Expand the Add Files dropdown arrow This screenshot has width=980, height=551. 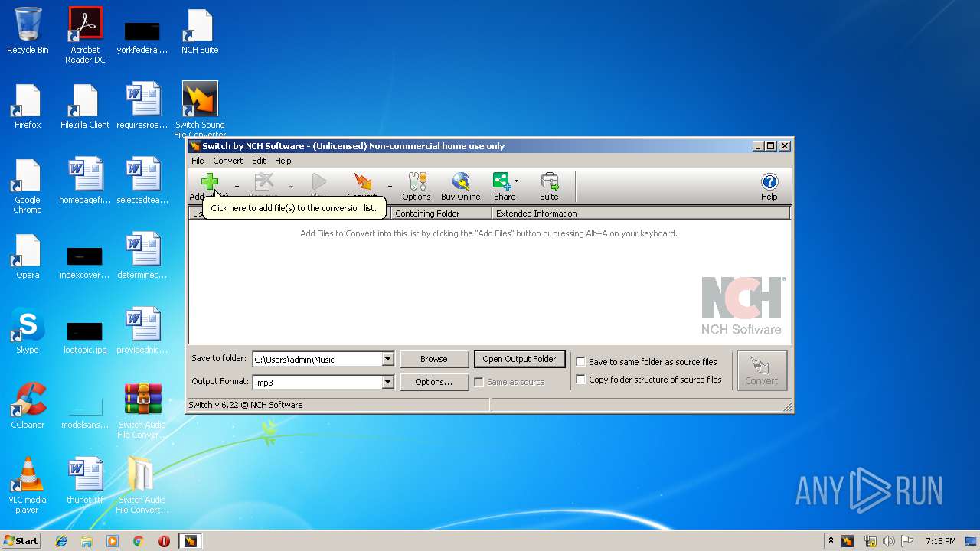[237, 187]
